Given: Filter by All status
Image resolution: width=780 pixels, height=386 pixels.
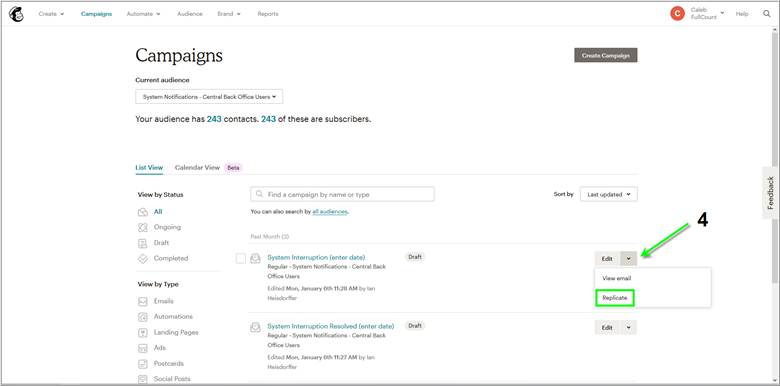Looking at the screenshot, I should coord(158,212).
